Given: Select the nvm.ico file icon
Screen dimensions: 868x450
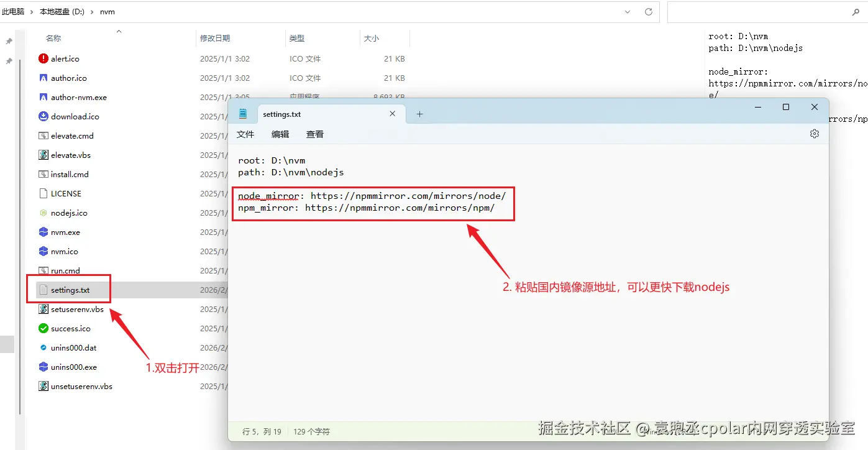Looking at the screenshot, I should tap(43, 251).
